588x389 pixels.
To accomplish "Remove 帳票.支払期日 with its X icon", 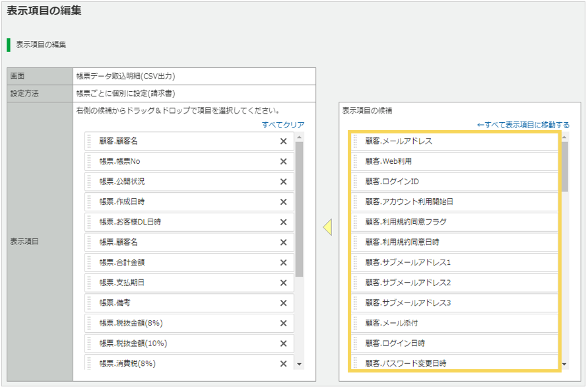I will [283, 283].
